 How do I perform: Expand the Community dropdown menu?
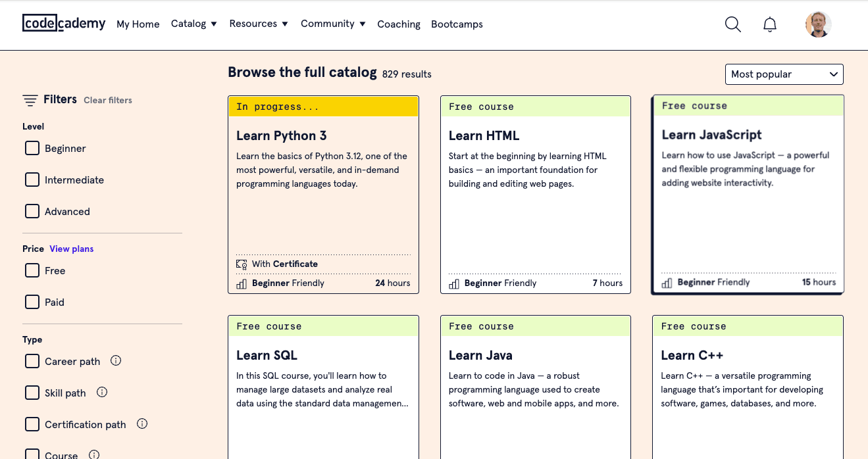333,24
